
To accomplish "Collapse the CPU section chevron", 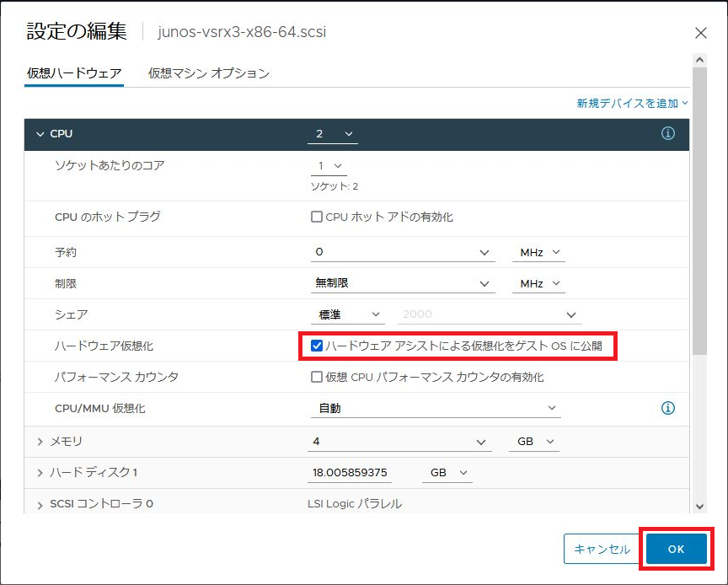I will [40, 134].
